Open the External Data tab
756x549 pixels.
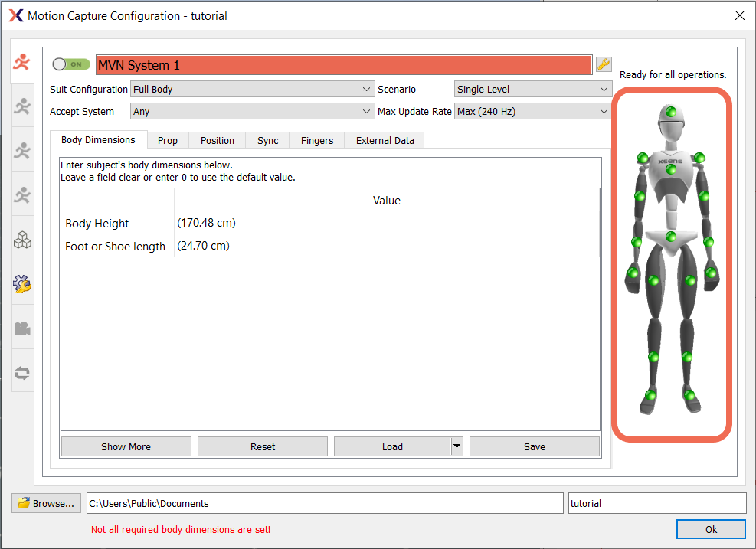[x=384, y=140]
